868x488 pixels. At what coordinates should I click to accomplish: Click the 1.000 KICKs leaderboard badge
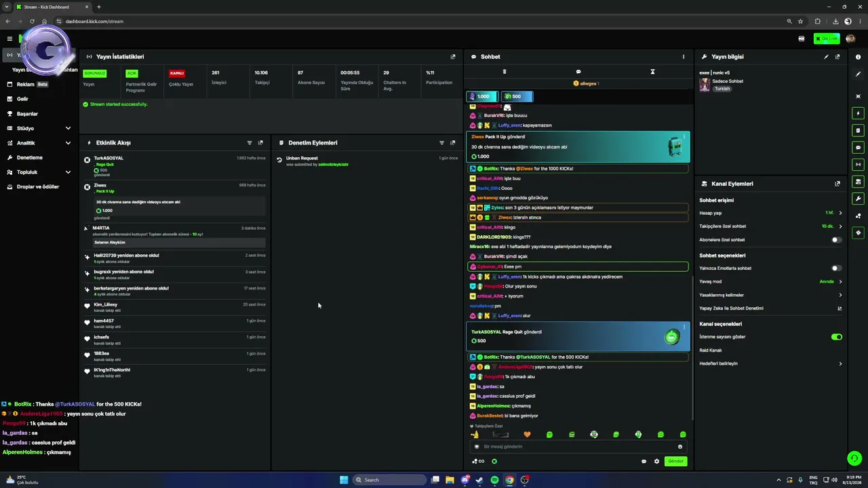pyautogui.click(x=483, y=96)
